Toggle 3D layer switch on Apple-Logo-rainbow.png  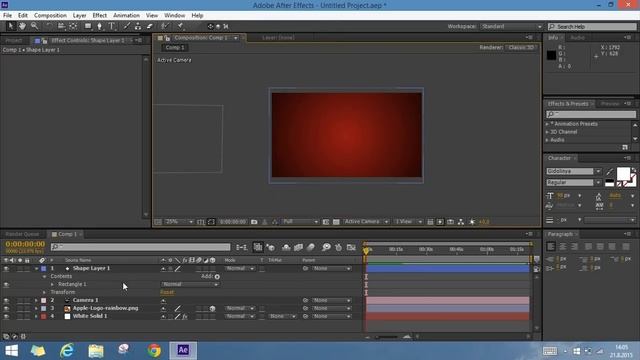(212, 309)
